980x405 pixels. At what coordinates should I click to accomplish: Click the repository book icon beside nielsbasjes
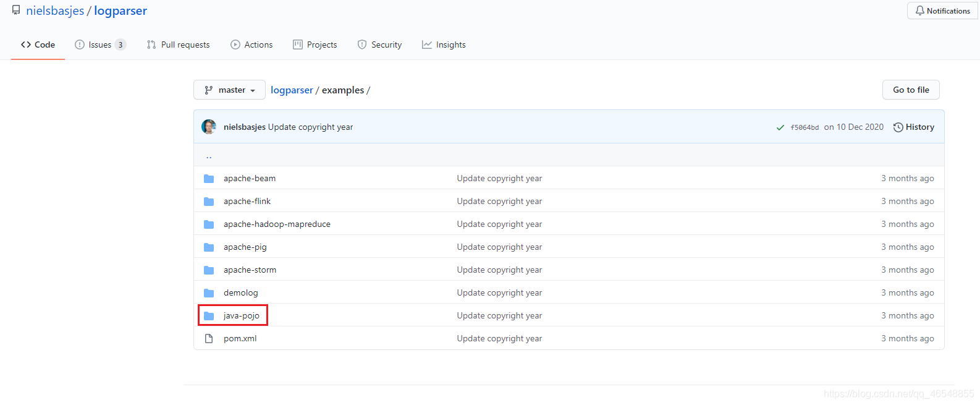[16, 11]
